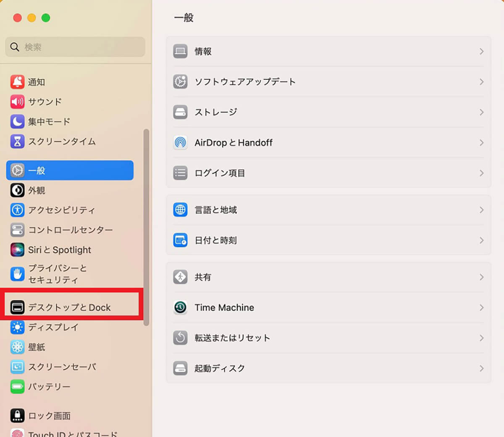Select 集中モード label in sidebar

(x=49, y=122)
